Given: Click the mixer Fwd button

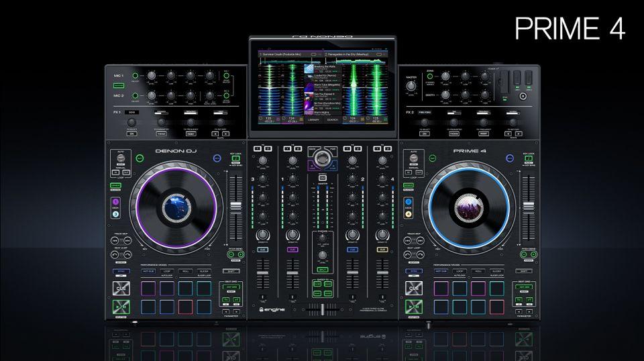Looking at the screenshot, I should pyautogui.click(x=332, y=152).
